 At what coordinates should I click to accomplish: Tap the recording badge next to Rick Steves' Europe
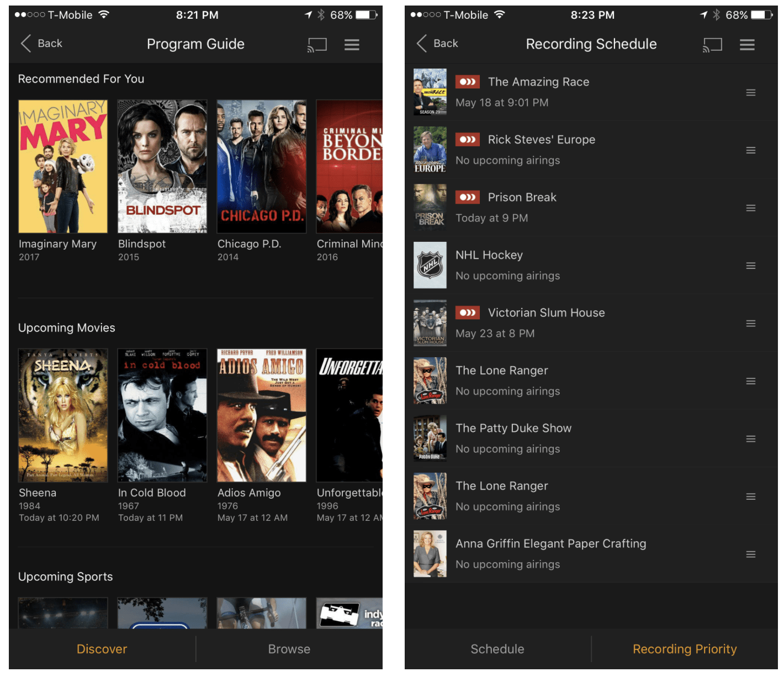(468, 139)
